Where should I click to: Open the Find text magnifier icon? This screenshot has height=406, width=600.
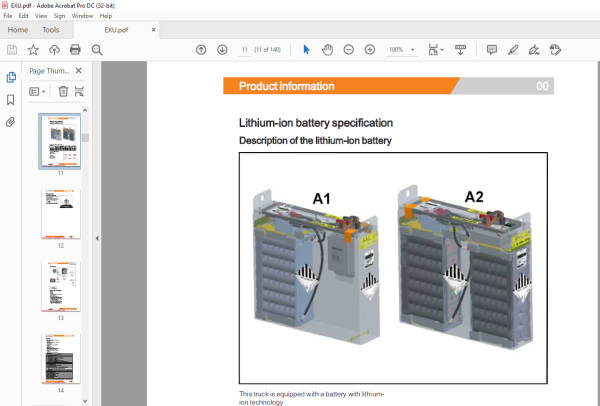[97, 50]
